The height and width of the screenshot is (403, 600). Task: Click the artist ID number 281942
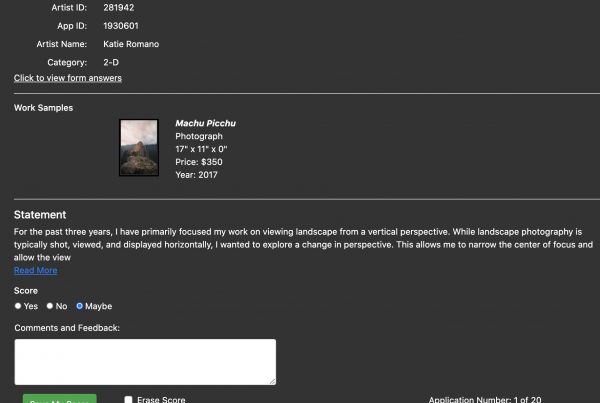click(119, 8)
